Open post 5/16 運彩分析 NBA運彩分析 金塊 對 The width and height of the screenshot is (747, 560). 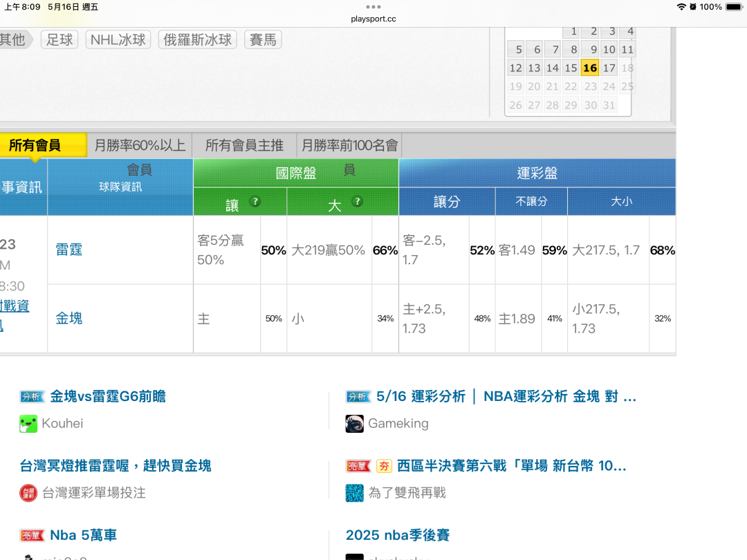[506, 396]
